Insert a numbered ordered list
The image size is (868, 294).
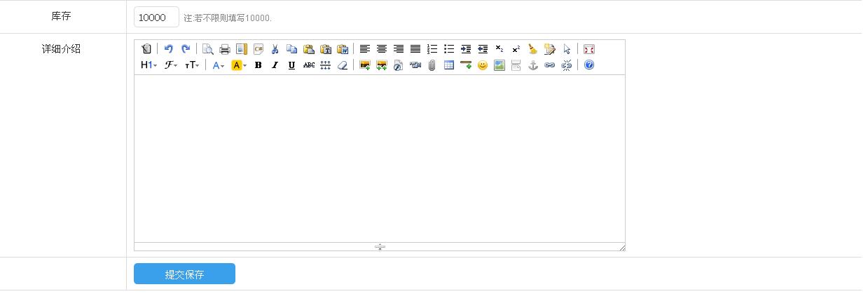coord(432,49)
